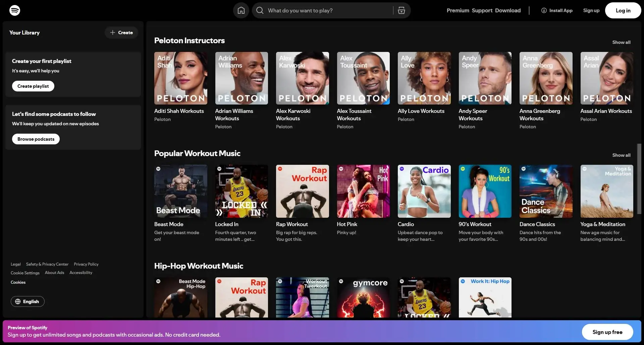
Task: Open the About Ads link
Action: (54, 273)
